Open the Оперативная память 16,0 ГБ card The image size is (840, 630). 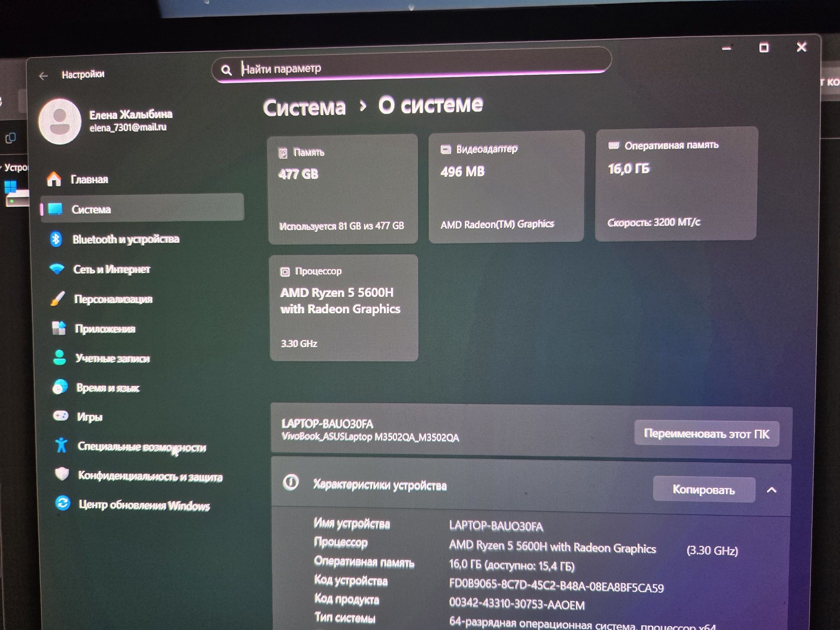tap(676, 184)
